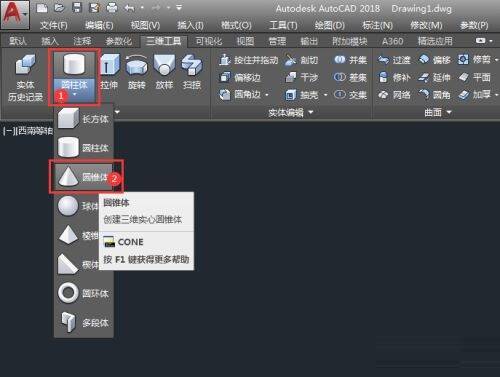Select 圆环体 torus from the dropdown list
The image size is (500, 377).
83,293
